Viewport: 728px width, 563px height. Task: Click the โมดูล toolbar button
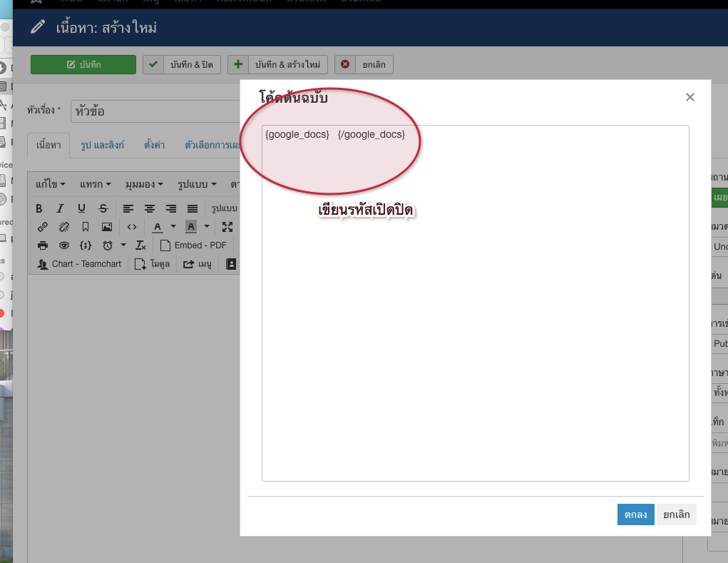coord(153,264)
